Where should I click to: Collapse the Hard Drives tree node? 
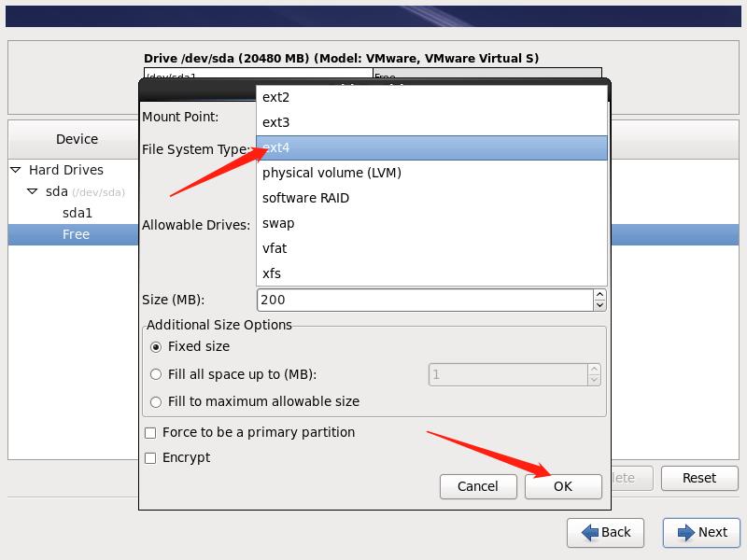click(16, 170)
